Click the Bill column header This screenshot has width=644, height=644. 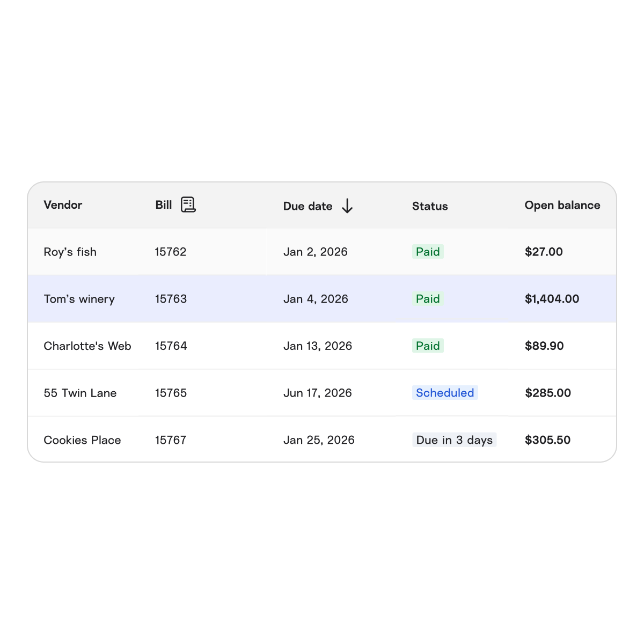tap(163, 204)
